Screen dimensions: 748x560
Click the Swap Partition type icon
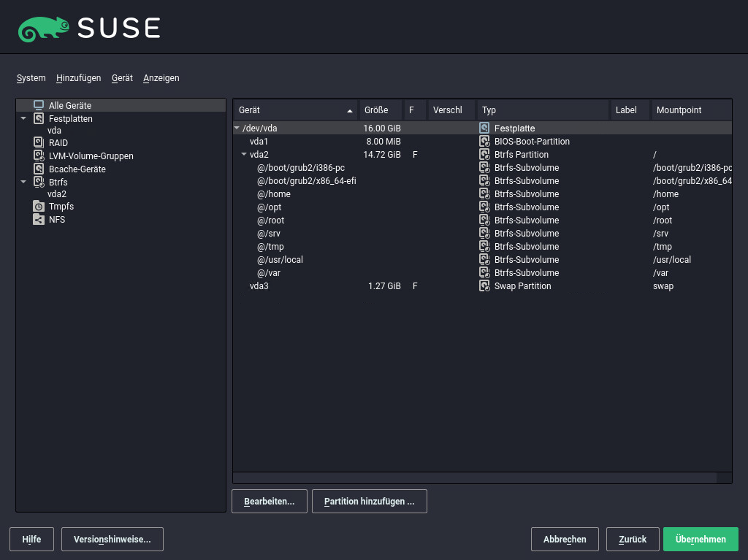[x=484, y=286]
